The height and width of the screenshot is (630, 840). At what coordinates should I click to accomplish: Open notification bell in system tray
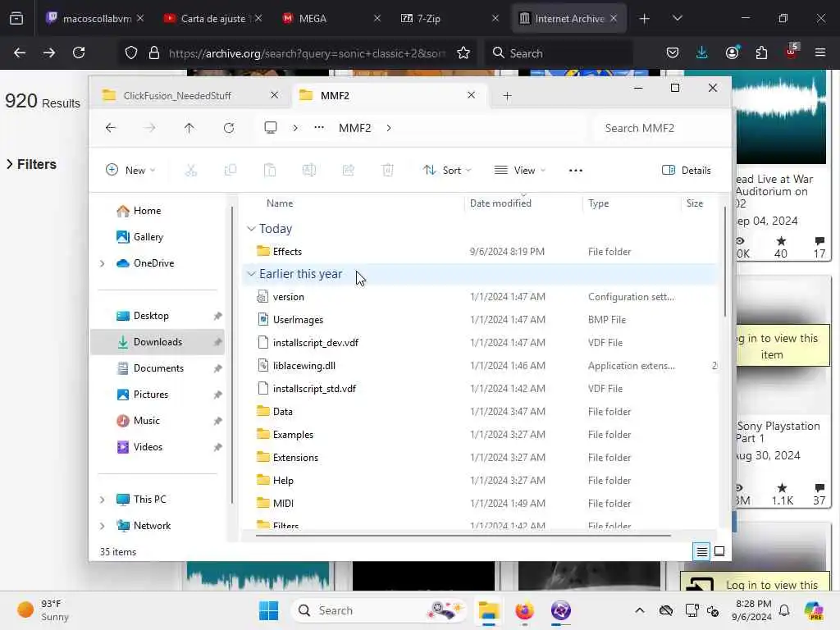click(783, 610)
